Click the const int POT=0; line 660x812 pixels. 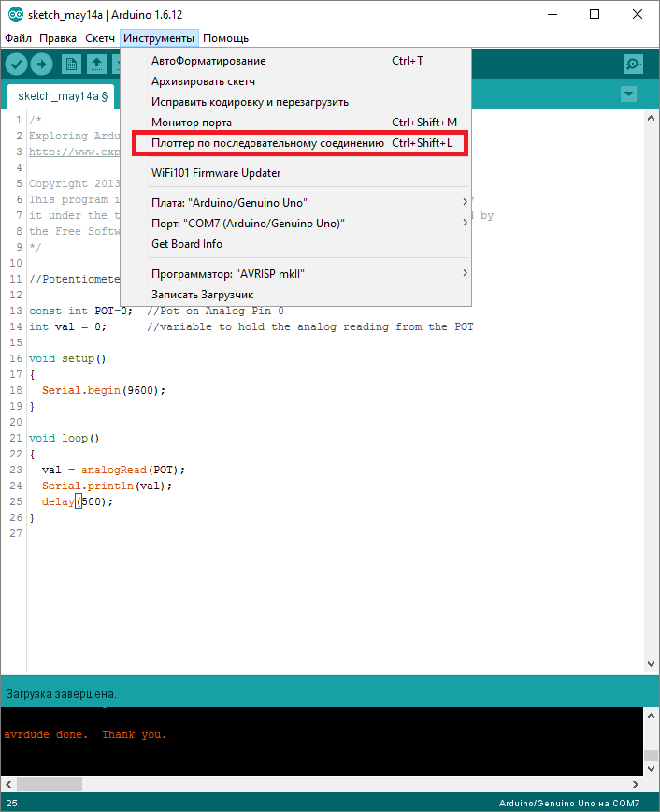pyautogui.click(x=80, y=311)
